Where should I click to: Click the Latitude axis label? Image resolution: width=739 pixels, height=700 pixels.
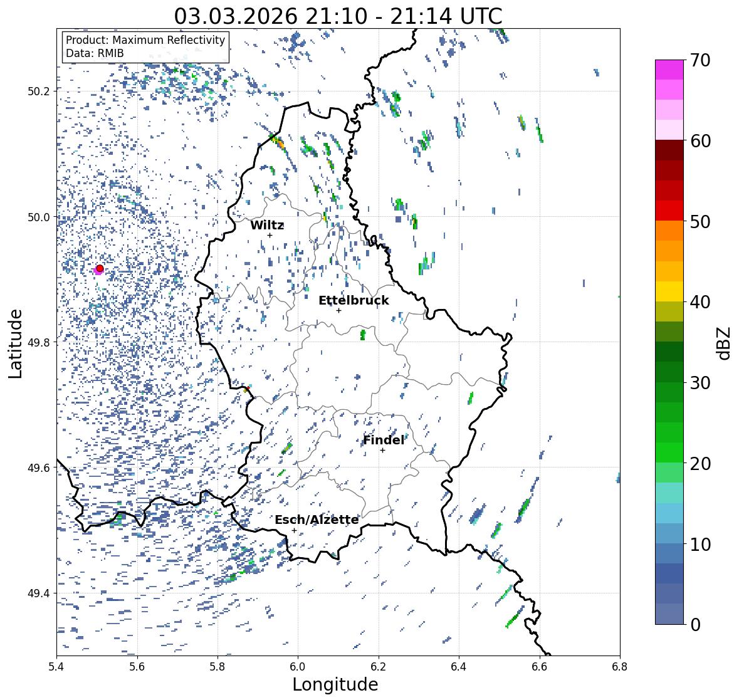tap(15, 343)
